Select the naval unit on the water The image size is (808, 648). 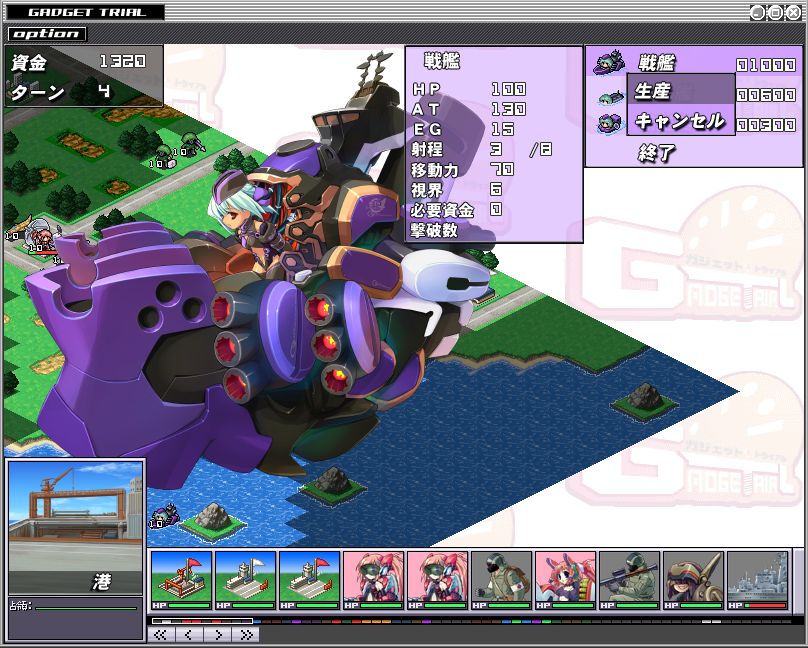(165, 515)
